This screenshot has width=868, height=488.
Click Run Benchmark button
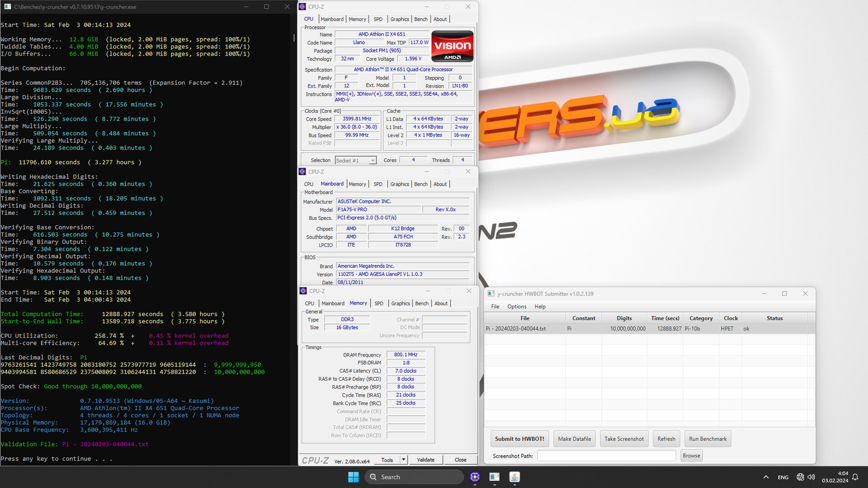tap(708, 439)
